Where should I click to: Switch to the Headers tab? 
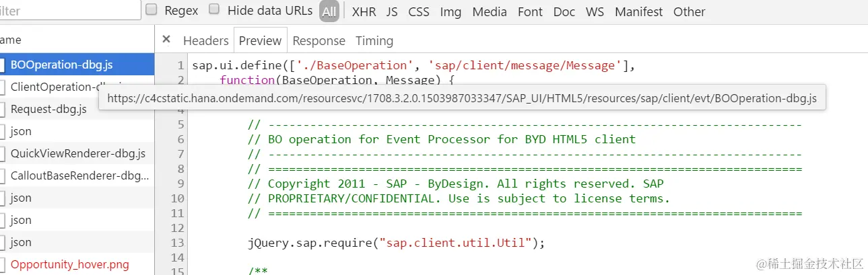tap(206, 40)
